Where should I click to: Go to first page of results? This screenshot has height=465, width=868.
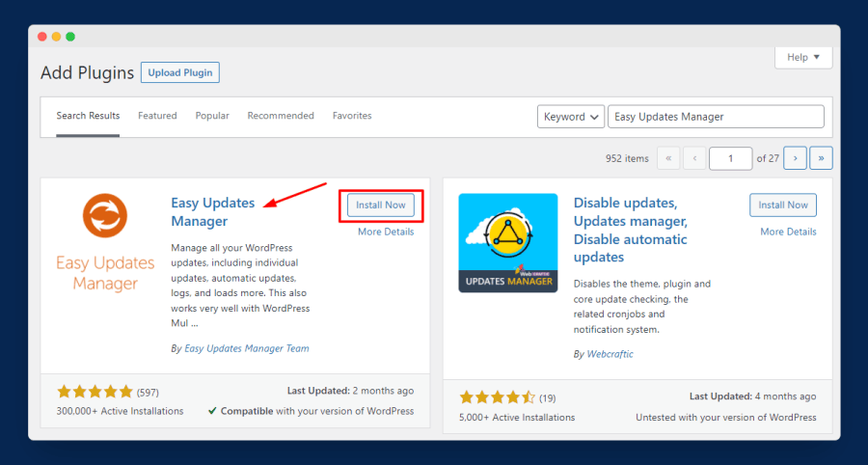coord(668,158)
